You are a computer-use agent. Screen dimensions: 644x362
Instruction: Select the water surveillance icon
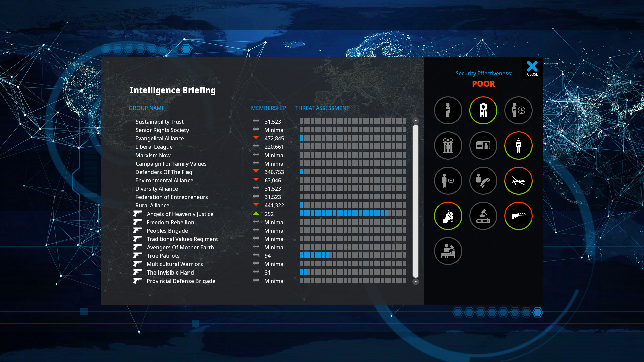(518, 216)
